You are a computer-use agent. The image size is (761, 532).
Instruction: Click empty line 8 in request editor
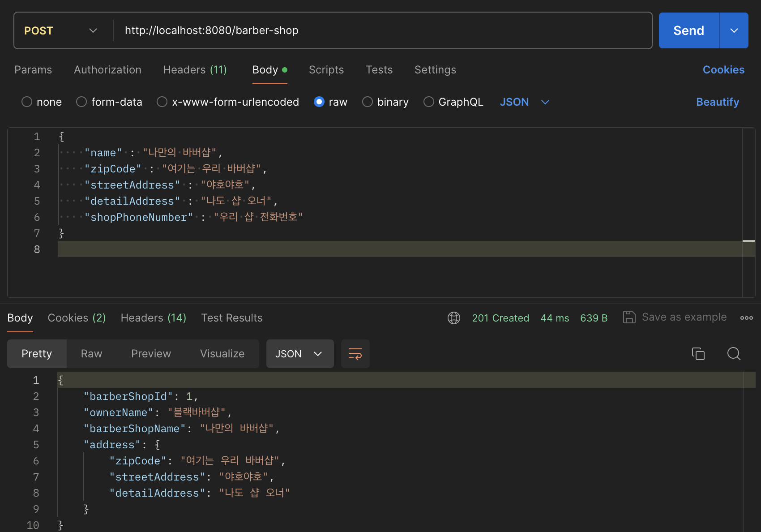click(400, 249)
